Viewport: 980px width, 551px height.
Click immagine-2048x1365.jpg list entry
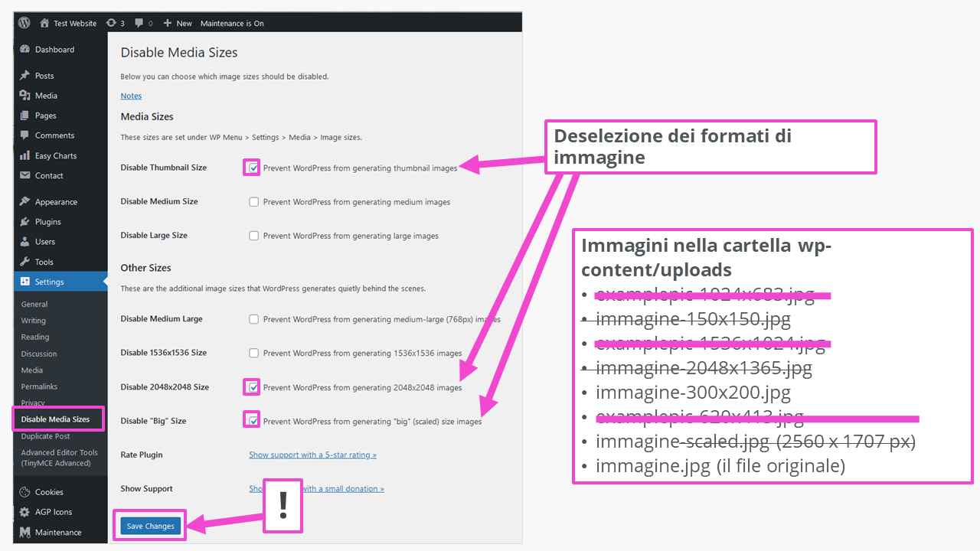[704, 368]
